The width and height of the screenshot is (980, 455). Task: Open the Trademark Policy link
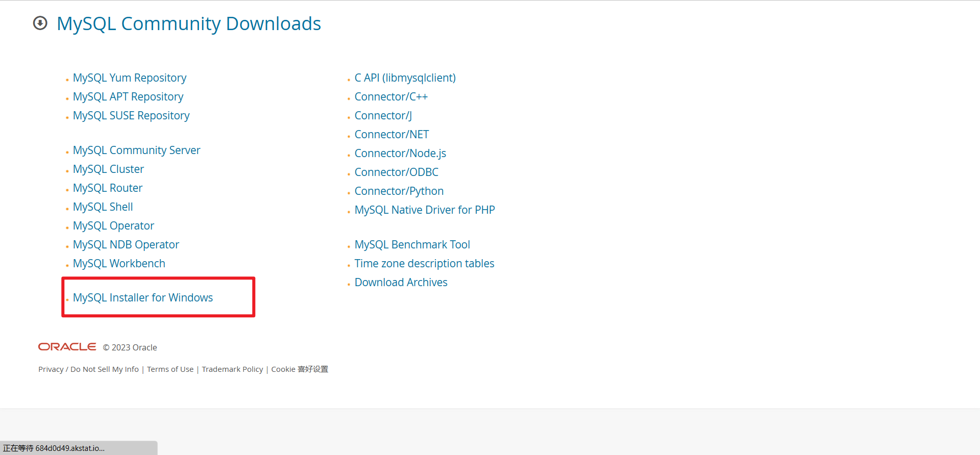[232, 369]
